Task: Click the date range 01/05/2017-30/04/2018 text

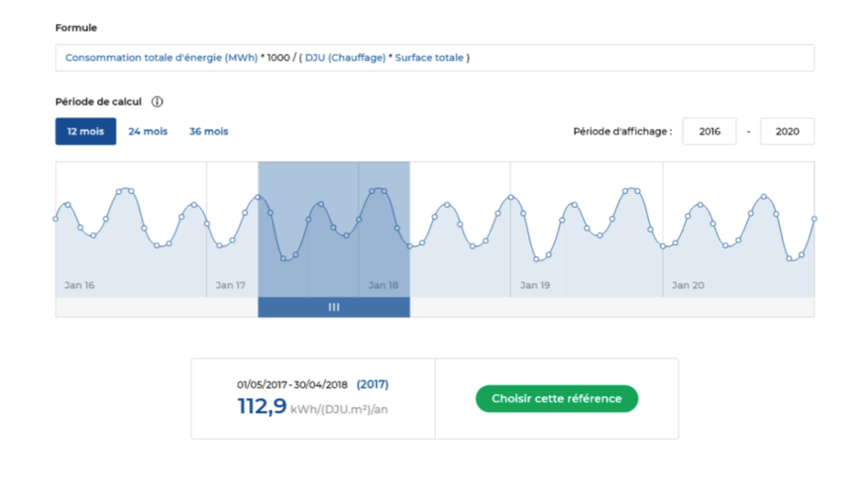Action: (x=293, y=384)
